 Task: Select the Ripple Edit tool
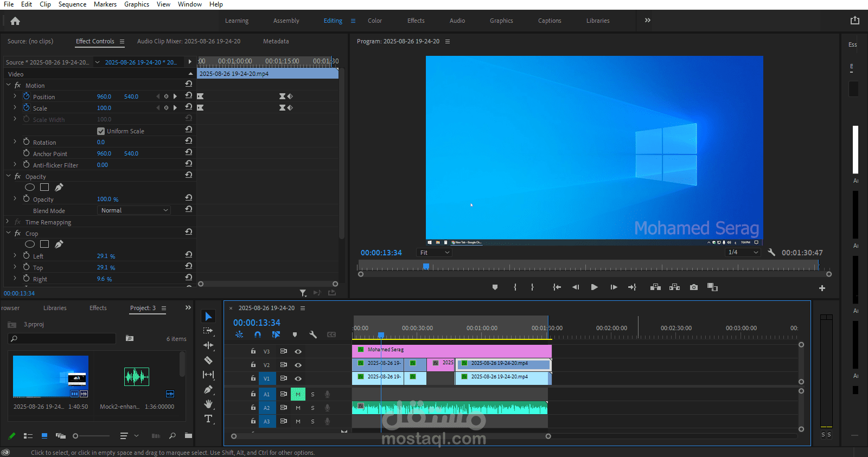click(x=208, y=345)
